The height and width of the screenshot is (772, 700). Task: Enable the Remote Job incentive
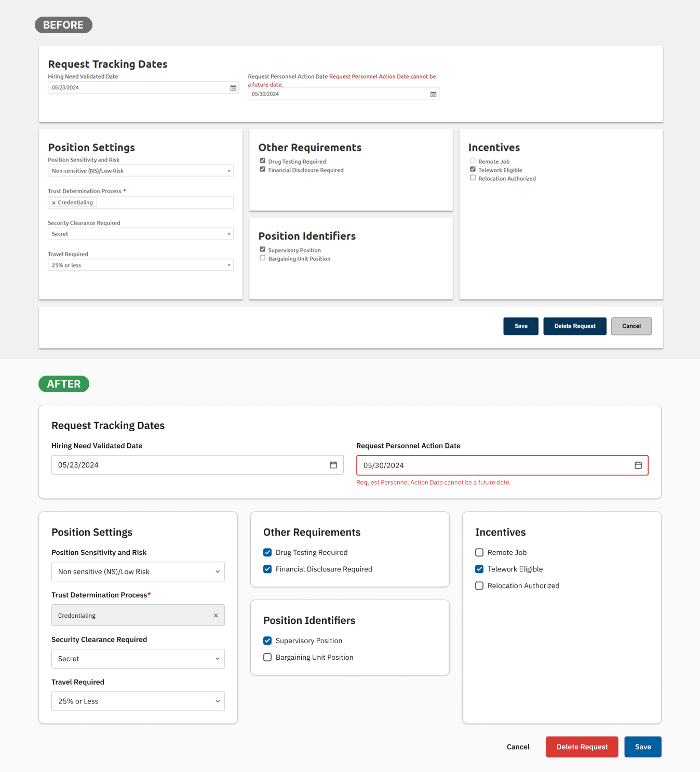[479, 552]
